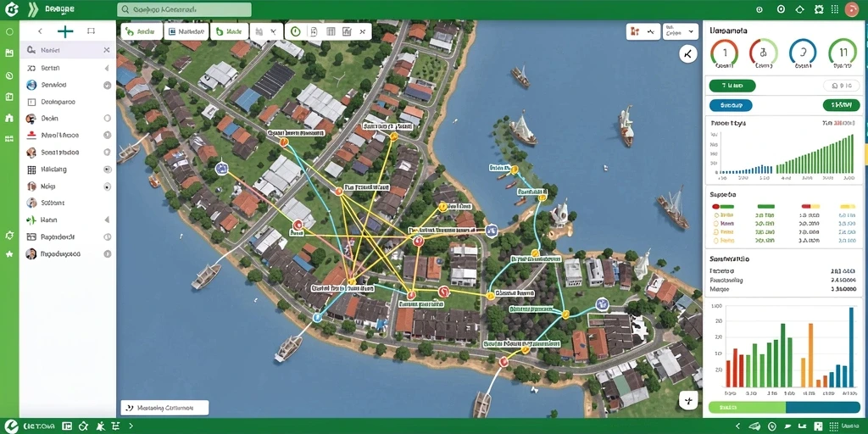
Task: Click the gauge showing number 1
Action: [724, 53]
